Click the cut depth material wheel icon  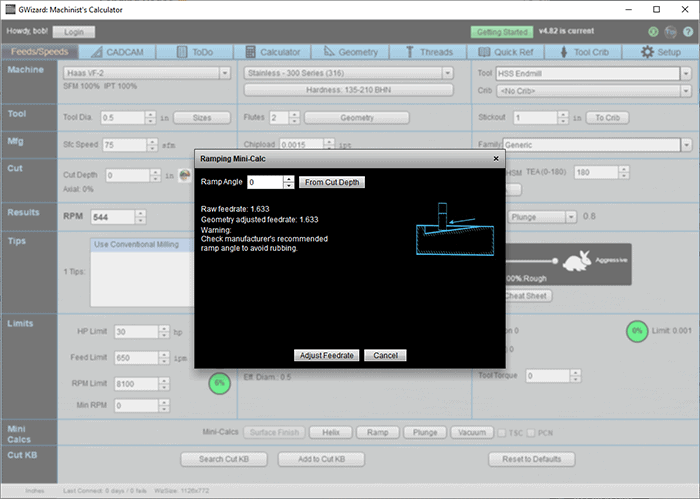point(184,175)
